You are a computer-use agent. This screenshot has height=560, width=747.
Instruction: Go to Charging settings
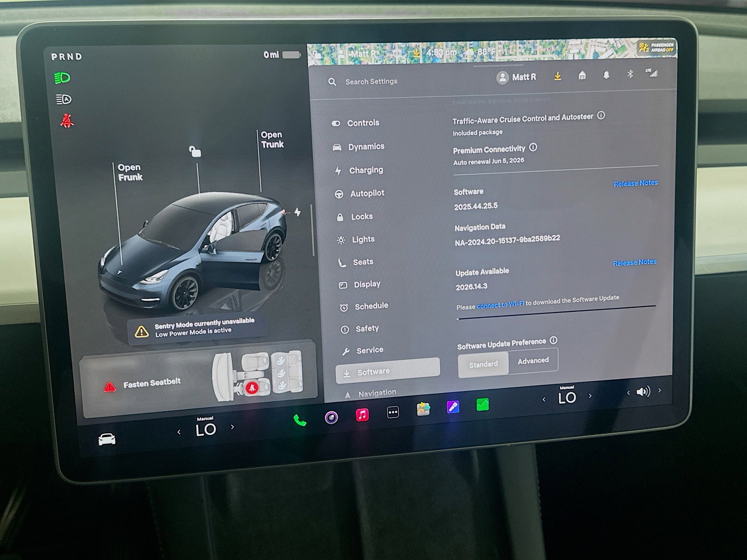359,170
